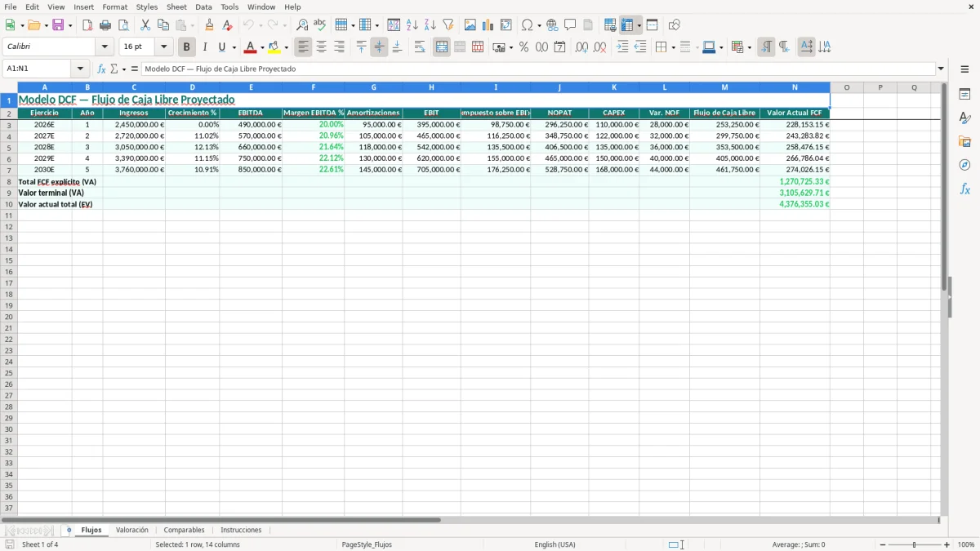Open sidebar Properties panel
Screen dimensions: 980x551
pos(964,94)
